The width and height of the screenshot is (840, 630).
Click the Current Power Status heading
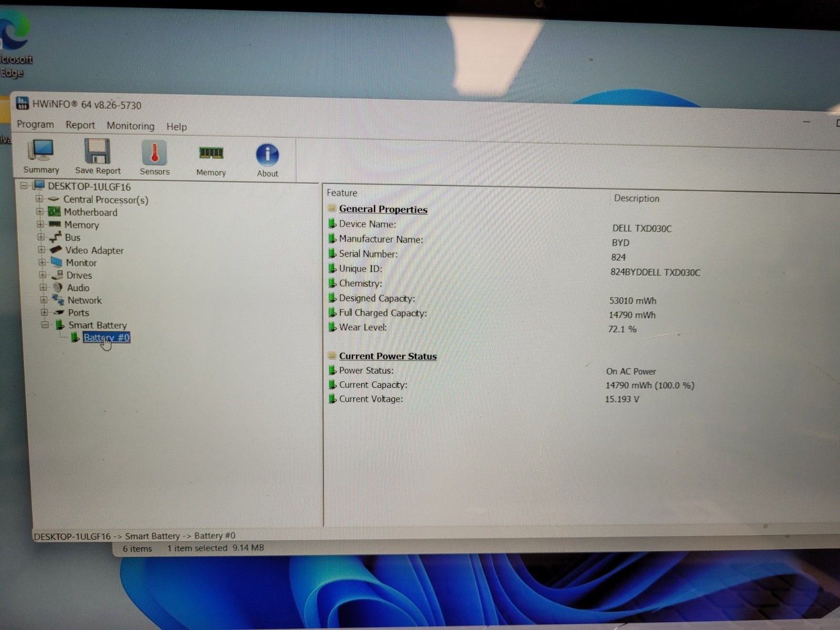[x=387, y=356]
